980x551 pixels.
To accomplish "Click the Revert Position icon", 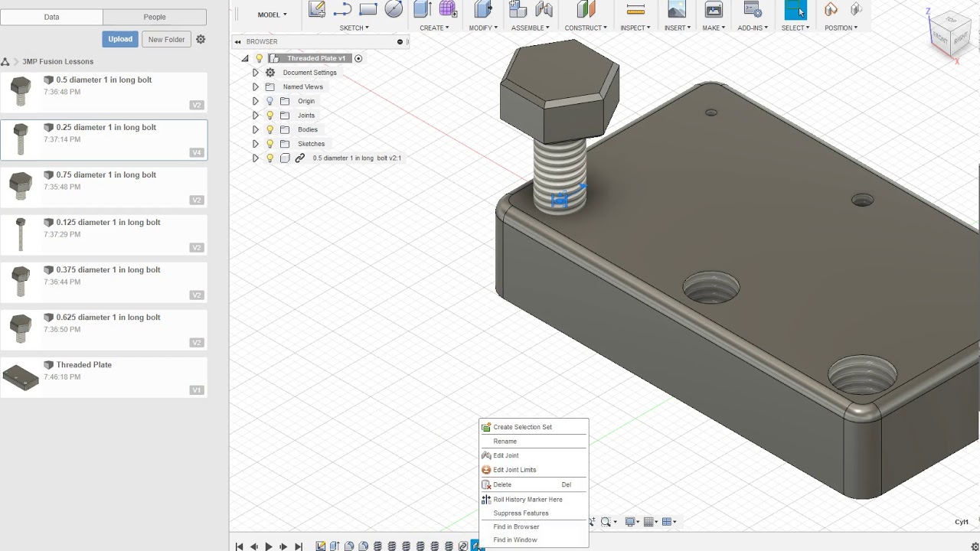I will click(x=856, y=9).
